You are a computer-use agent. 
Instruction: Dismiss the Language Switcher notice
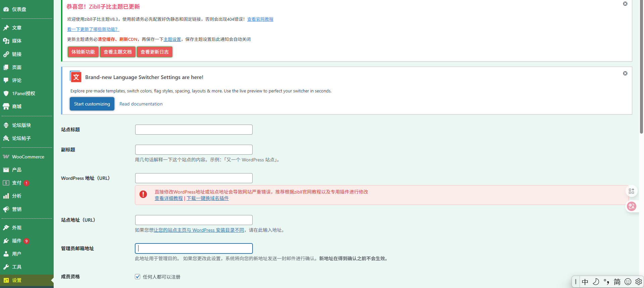coord(625,73)
